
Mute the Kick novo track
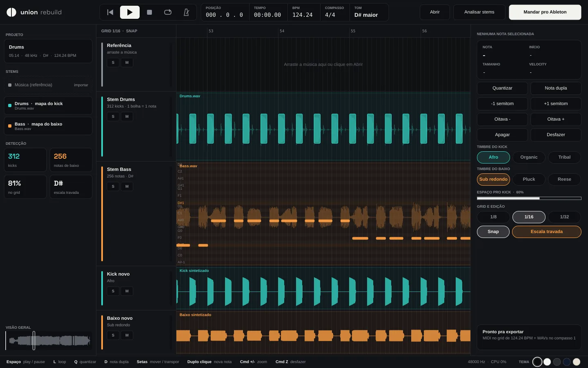point(127,291)
